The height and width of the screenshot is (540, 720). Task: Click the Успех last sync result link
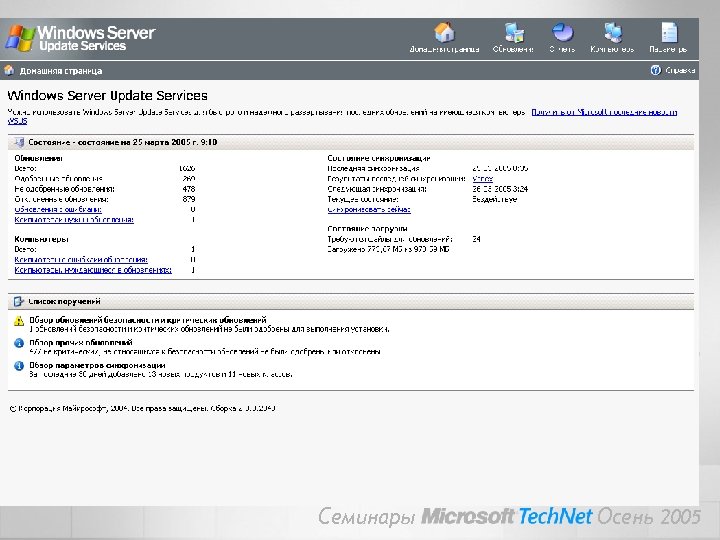(482, 179)
